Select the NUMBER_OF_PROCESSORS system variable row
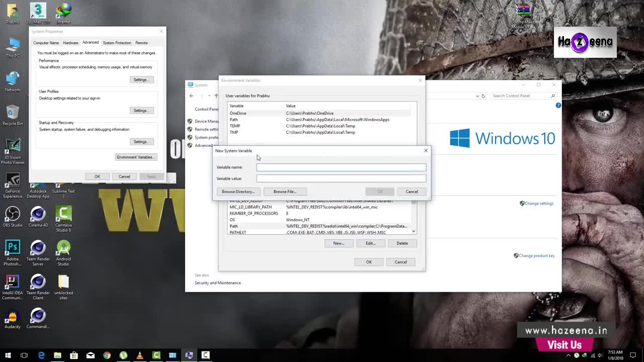This screenshot has height=362, width=644. [319, 214]
